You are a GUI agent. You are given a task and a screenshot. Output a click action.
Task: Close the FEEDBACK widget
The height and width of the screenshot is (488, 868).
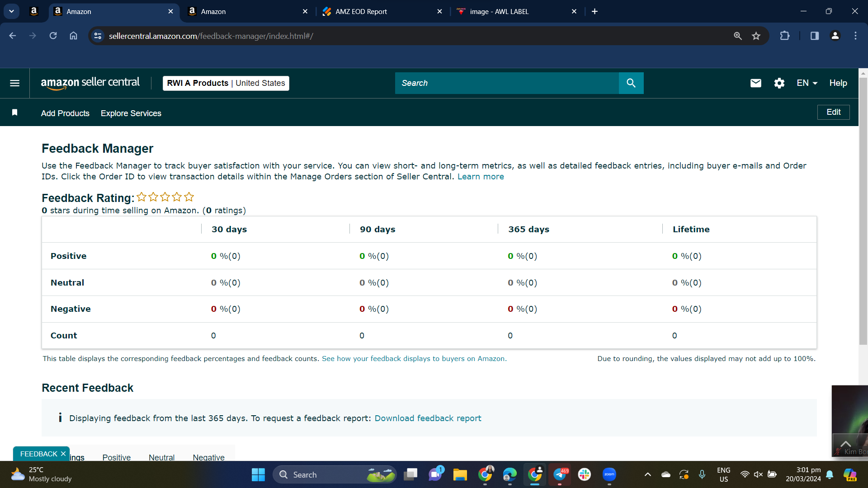[63, 454]
